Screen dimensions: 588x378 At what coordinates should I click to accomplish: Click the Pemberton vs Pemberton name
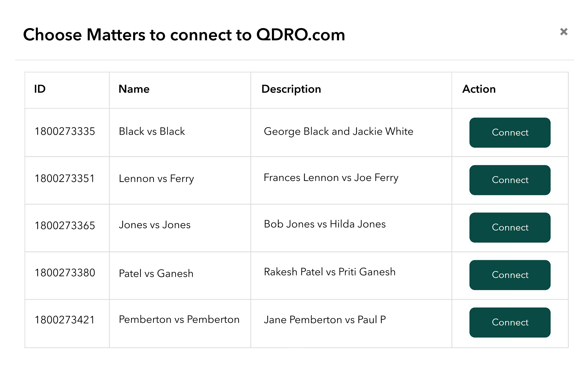pyautogui.click(x=179, y=319)
